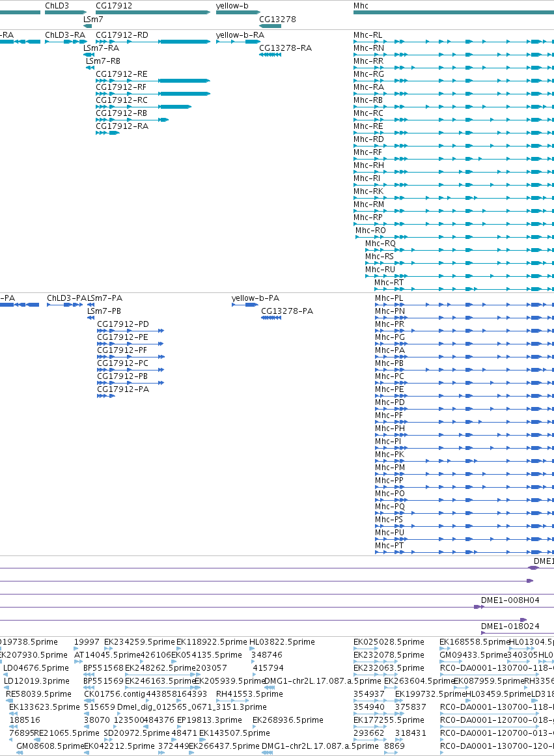This screenshot has width=554, height=756.
Task: Select EST LD04676.5prime
Action: pos(36,668)
